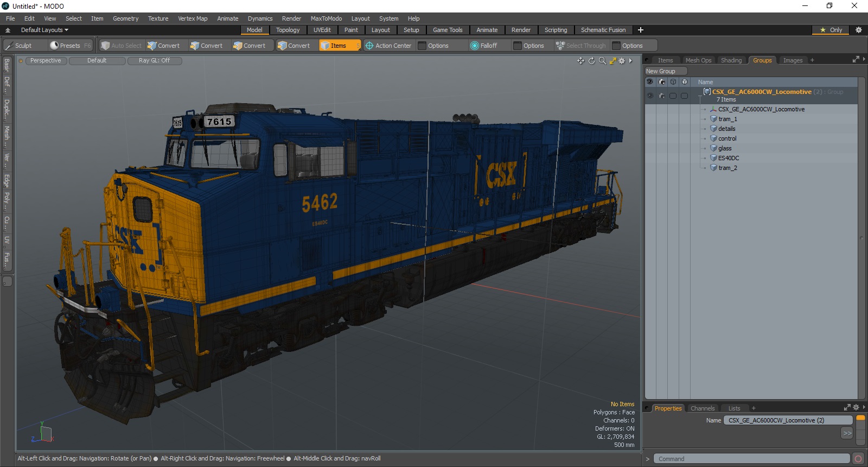The width and height of the screenshot is (868, 467).
Task: Click the viewport zoom magnifier icon
Action: point(602,61)
